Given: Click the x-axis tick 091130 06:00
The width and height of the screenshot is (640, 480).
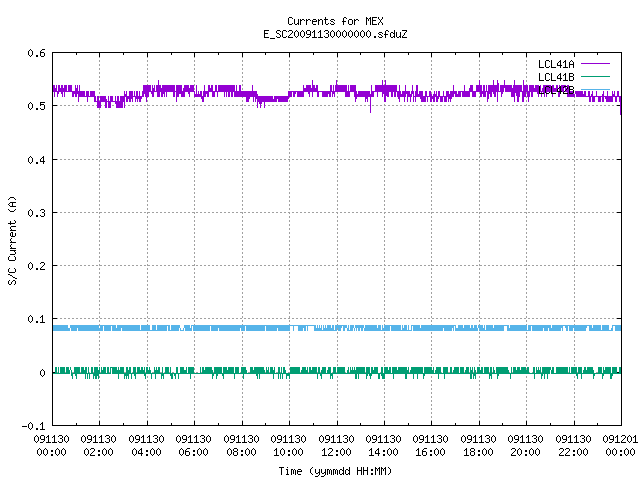Looking at the screenshot, I should (193, 446).
